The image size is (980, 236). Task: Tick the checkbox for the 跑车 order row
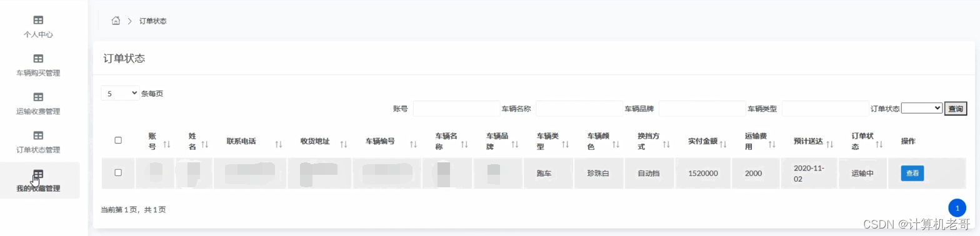pyautogui.click(x=118, y=172)
